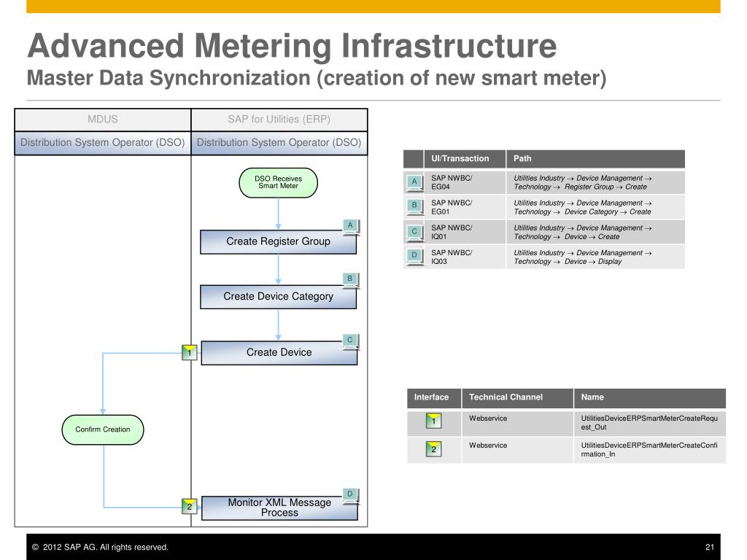Click interface icon 2 in the Interface table

pyautogui.click(x=433, y=449)
